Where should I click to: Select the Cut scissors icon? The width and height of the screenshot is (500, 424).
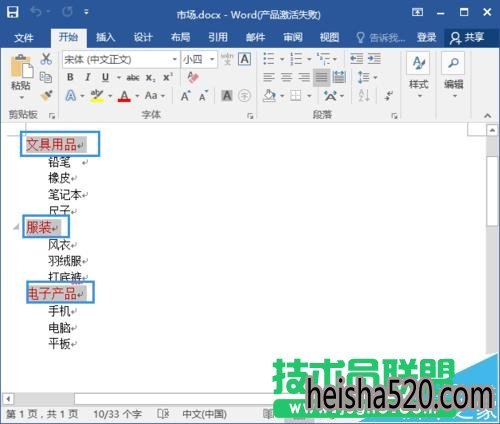(x=46, y=59)
